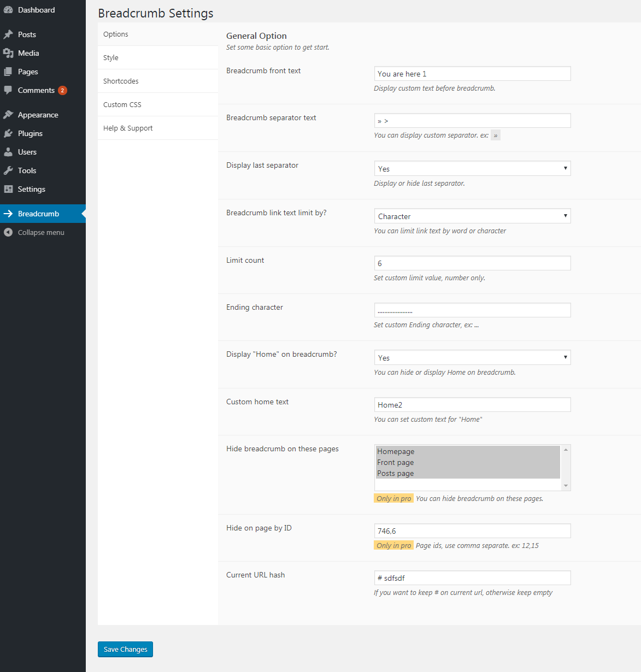Switch to the Style tab
641x672 pixels.
click(x=110, y=57)
